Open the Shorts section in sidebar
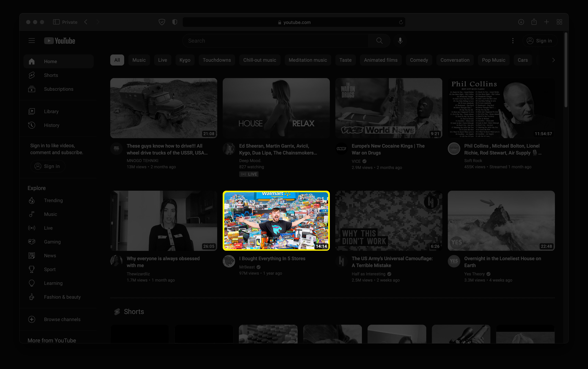Viewport: 588px width, 369px height. tap(51, 75)
